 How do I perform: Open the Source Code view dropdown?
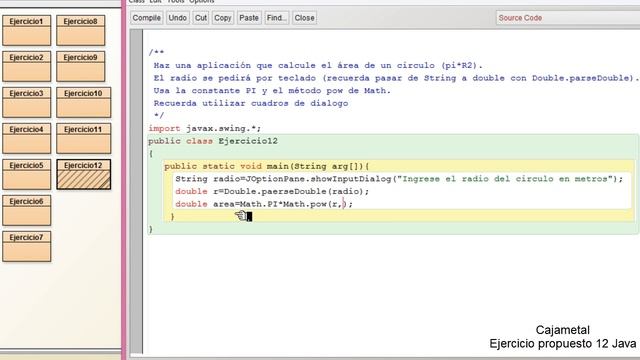click(568, 18)
